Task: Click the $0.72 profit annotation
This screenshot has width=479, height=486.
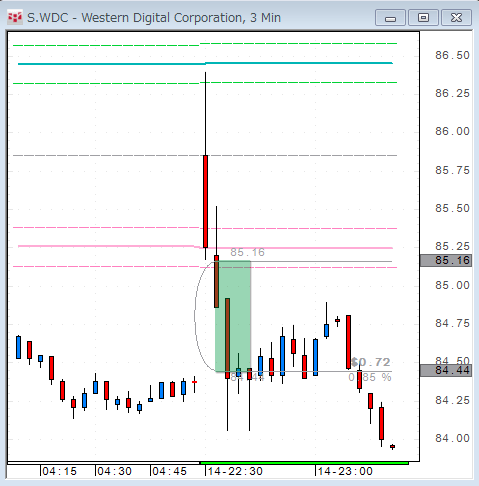Action: click(371, 362)
